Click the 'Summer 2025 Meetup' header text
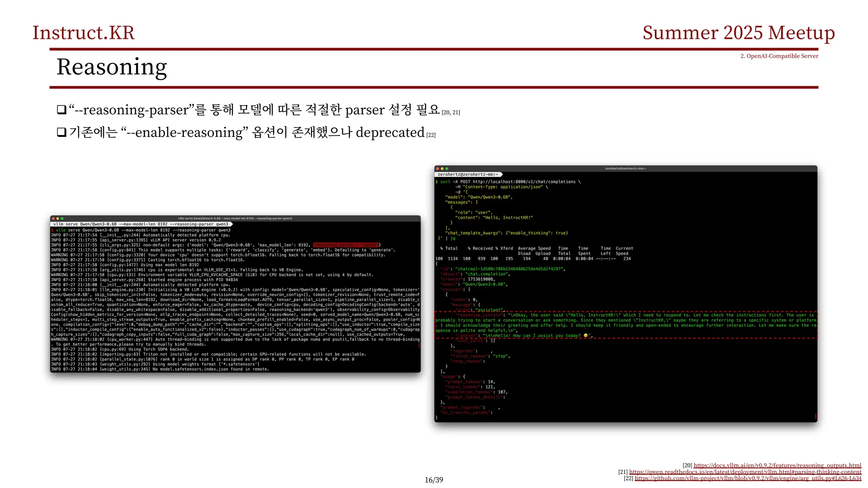The image size is (868, 488). coord(739,33)
